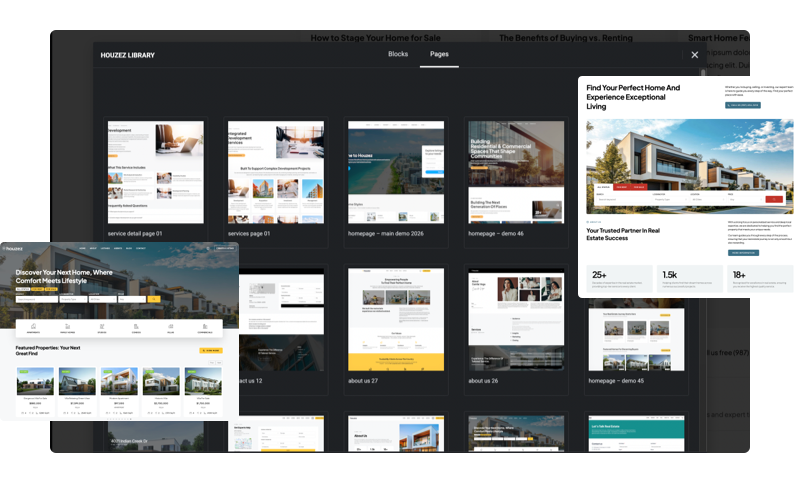Open All Cities dropdown in left preview
This screenshot has height=483, width=800.
point(103,299)
